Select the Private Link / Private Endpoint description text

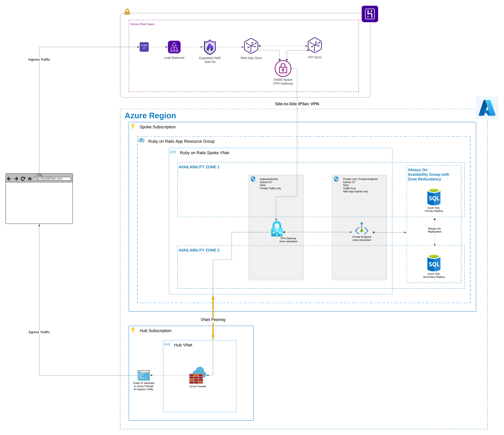(x=360, y=185)
